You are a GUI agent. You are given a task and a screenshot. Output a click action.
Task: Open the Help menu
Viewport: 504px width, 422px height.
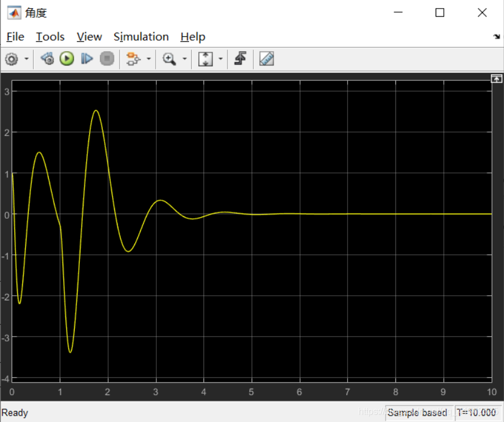193,37
